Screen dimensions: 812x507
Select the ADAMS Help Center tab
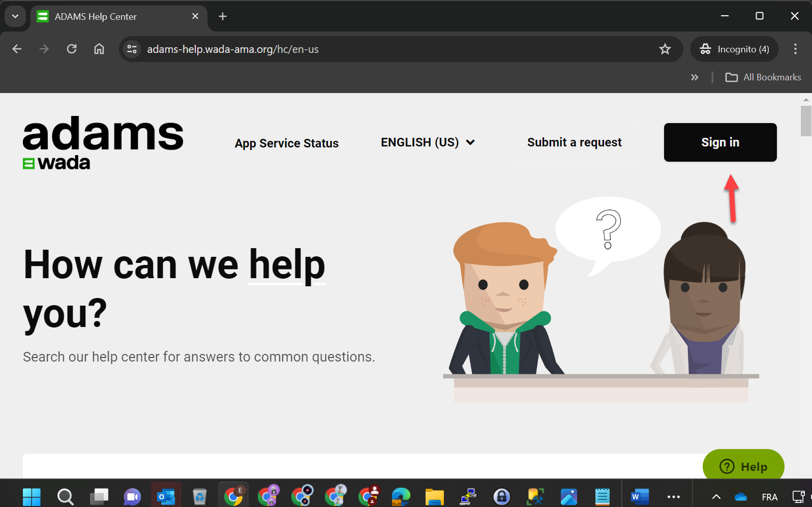coord(118,17)
